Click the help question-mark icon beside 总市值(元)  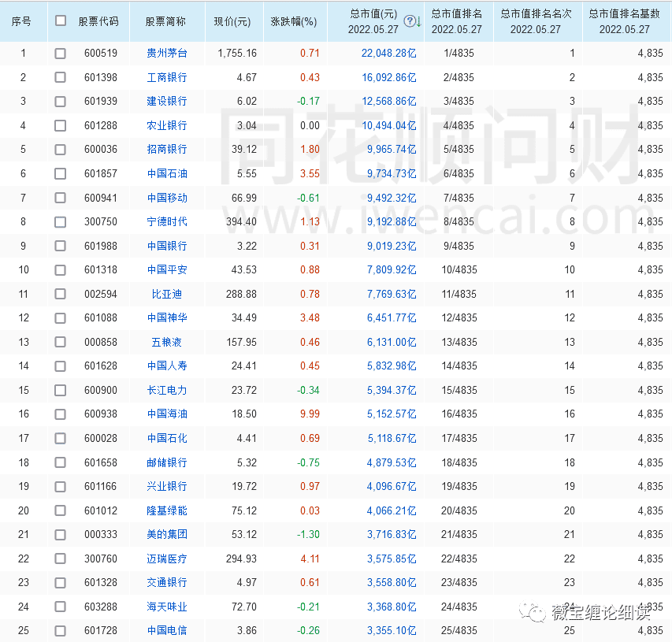pyautogui.click(x=410, y=21)
